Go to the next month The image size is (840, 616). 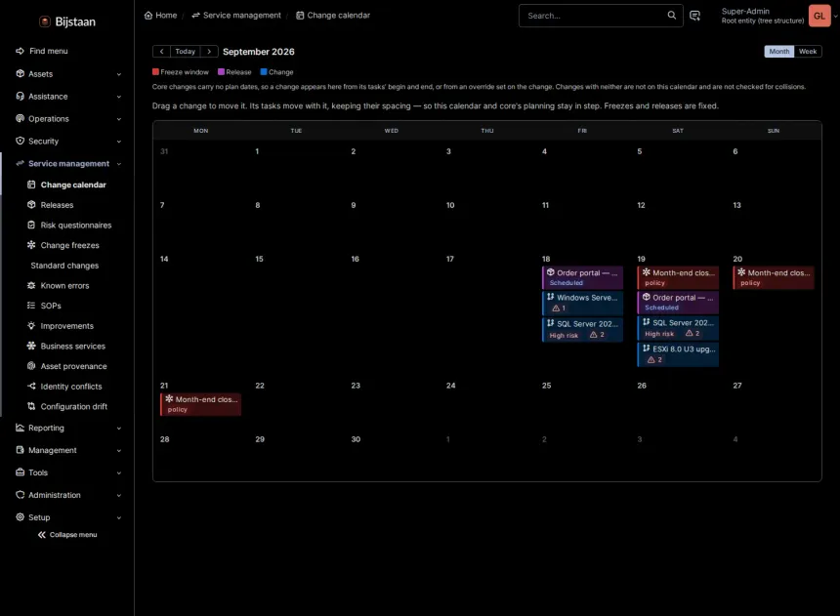click(209, 52)
